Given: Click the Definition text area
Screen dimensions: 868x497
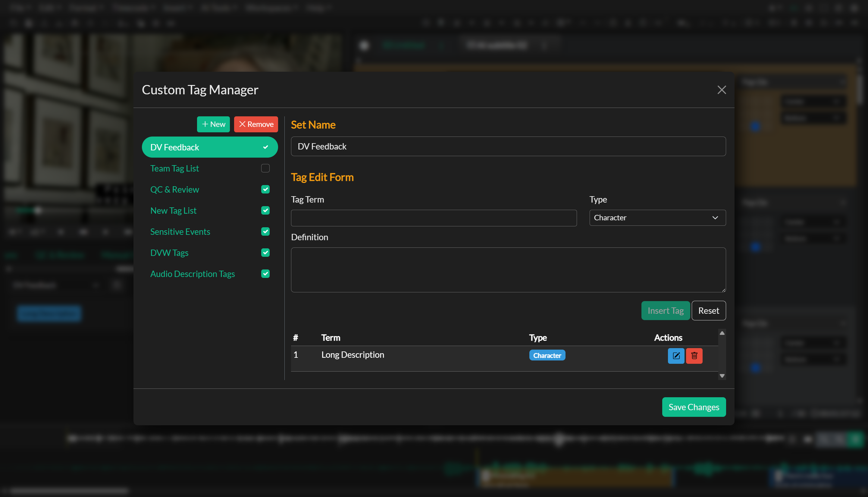Looking at the screenshot, I should (x=508, y=270).
